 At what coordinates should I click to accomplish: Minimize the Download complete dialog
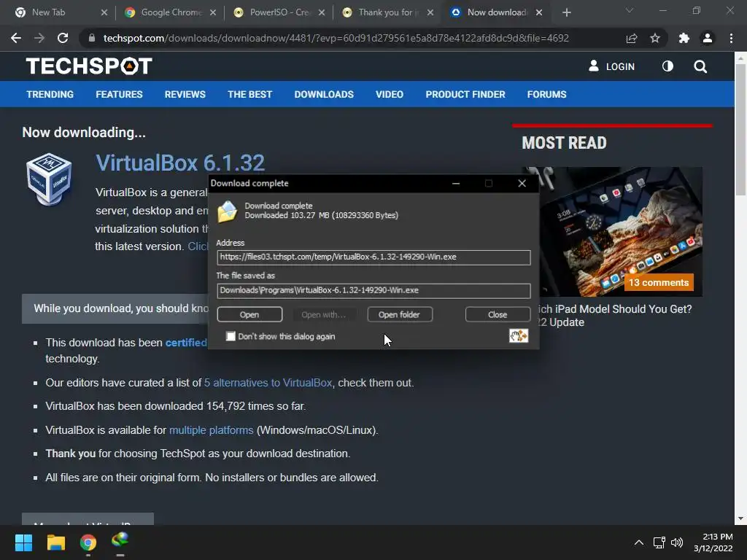[x=456, y=183]
